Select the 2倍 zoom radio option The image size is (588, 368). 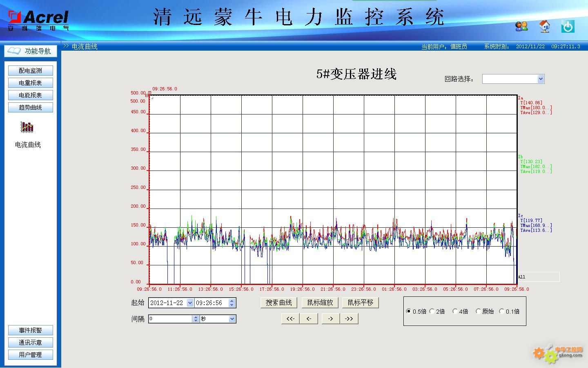coord(432,311)
